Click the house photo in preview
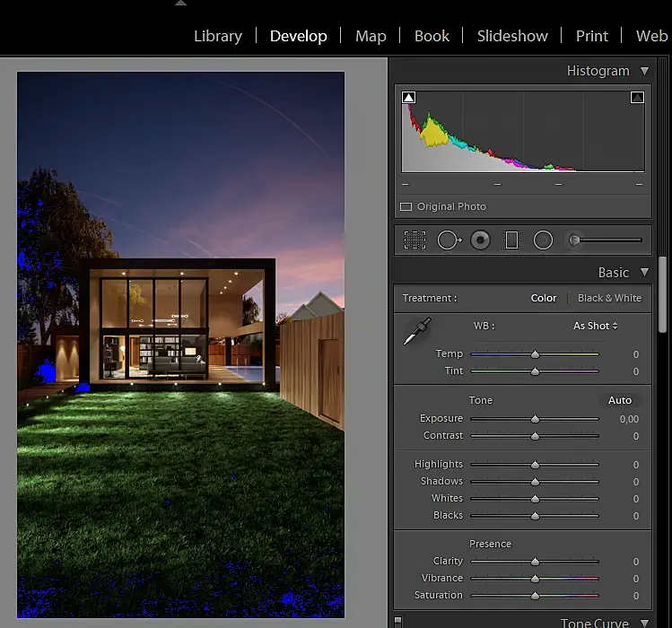This screenshot has width=672, height=628. (180, 345)
